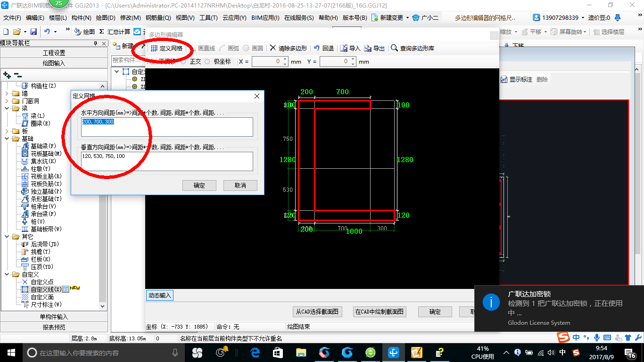Screen dimensions: 644x362
Task: Open the 钢筋量(Q) menu
Action: (x=158, y=18)
